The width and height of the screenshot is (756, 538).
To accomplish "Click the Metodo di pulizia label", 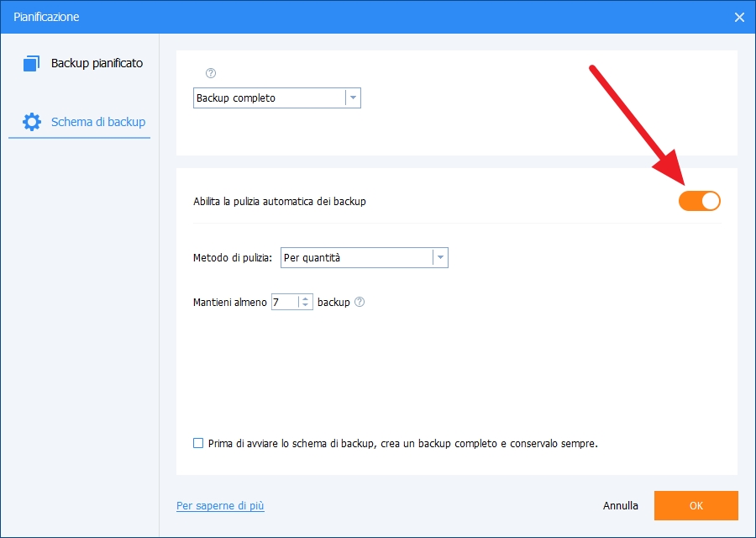I will pyautogui.click(x=233, y=258).
